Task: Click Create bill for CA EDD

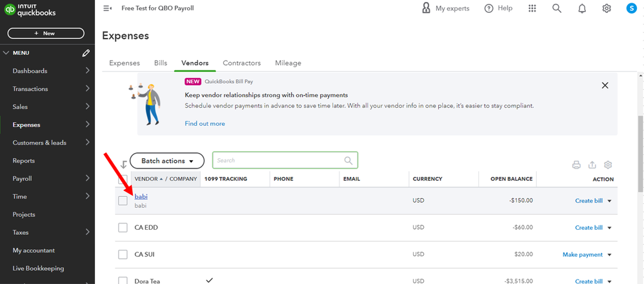Action: [x=589, y=228]
